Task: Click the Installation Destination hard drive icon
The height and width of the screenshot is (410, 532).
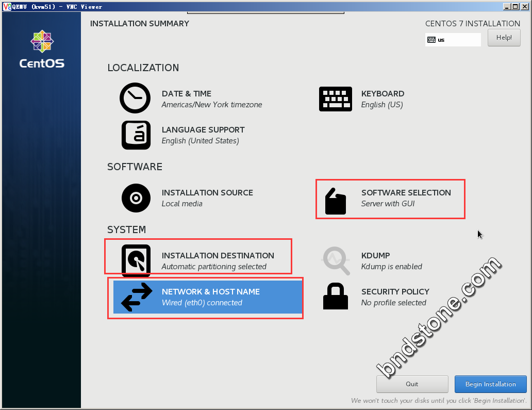Action: pos(136,260)
